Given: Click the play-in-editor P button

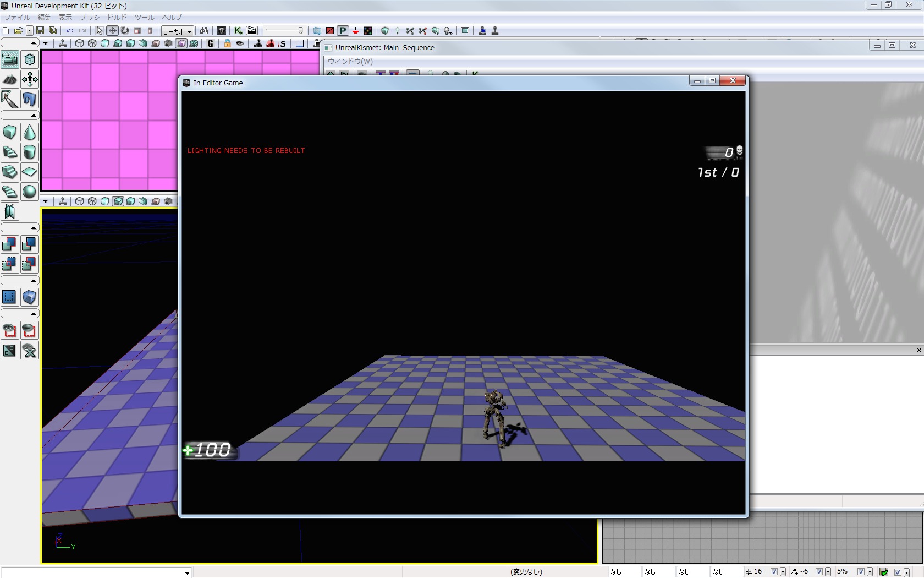Looking at the screenshot, I should click(x=343, y=31).
